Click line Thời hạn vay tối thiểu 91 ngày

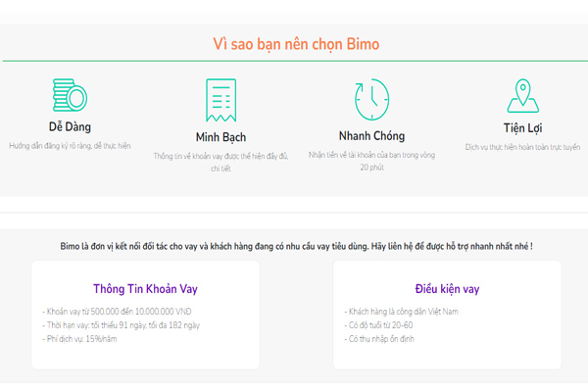coord(121,325)
